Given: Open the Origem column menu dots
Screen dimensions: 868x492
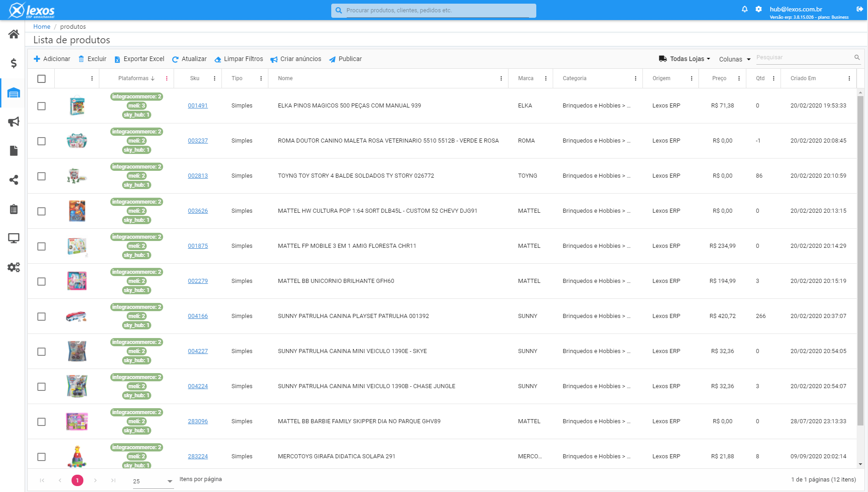Looking at the screenshot, I should coord(692,78).
